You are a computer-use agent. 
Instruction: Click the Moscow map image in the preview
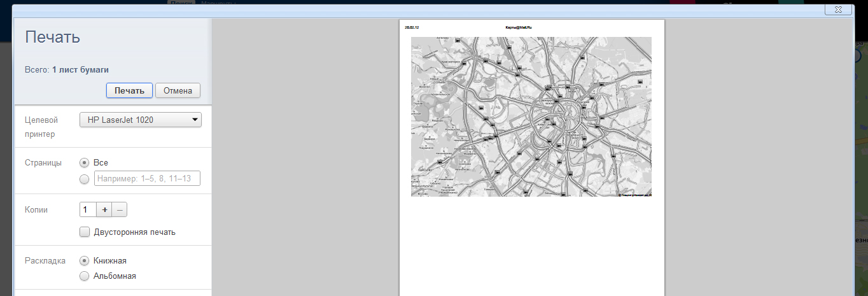[531, 116]
